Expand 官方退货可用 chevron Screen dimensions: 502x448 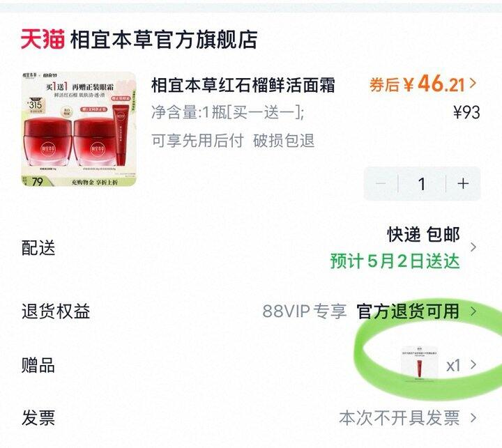473,311
